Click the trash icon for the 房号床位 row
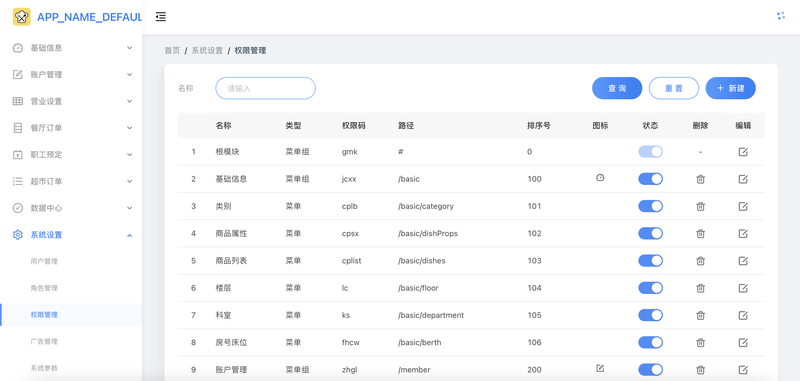Image resolution: width=800 pixels, height=381 pixels. tap(701, 342)
